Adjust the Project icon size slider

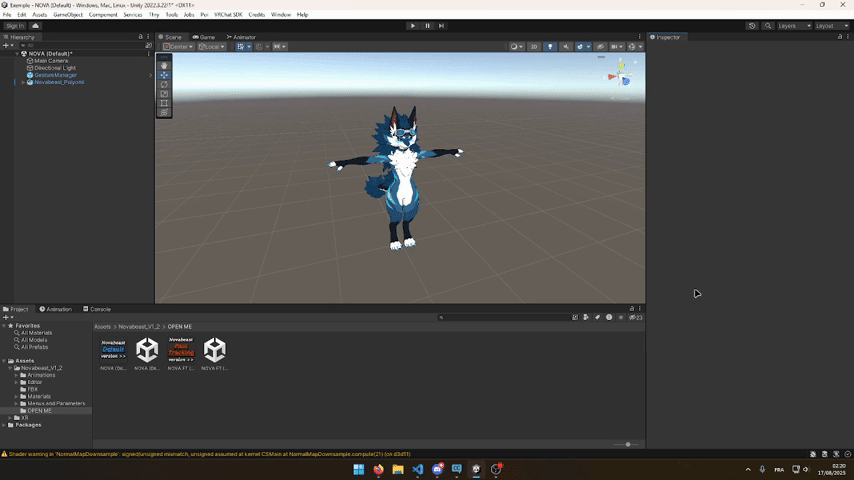click(627, 444)
